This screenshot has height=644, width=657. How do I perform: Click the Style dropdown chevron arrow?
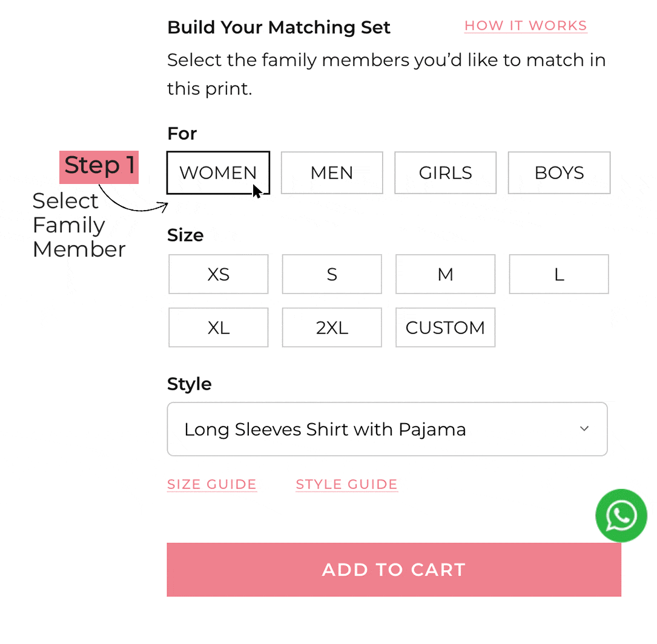click(584, 429)
